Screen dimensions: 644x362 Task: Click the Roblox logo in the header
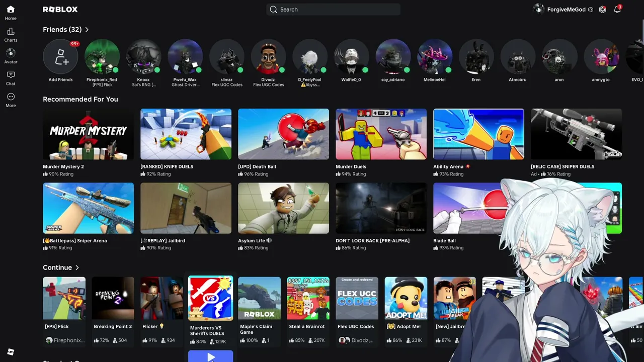click(x=60, y=10)
